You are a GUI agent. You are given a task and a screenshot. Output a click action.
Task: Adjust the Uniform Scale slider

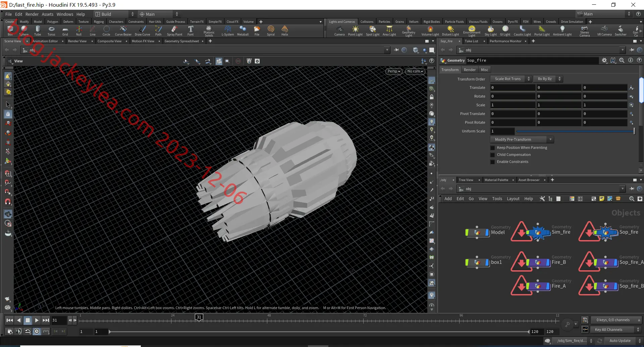(576, 131)
